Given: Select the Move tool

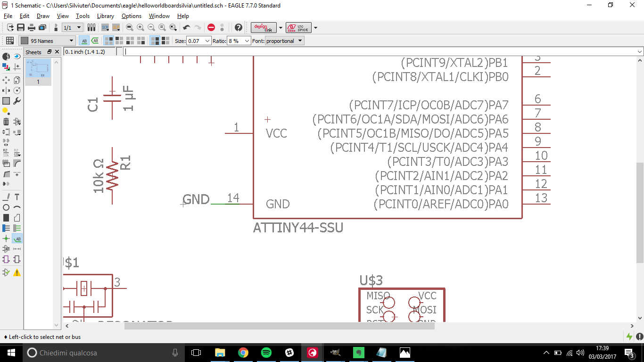Looking at the screenshot, I should (x=6, y=80).
